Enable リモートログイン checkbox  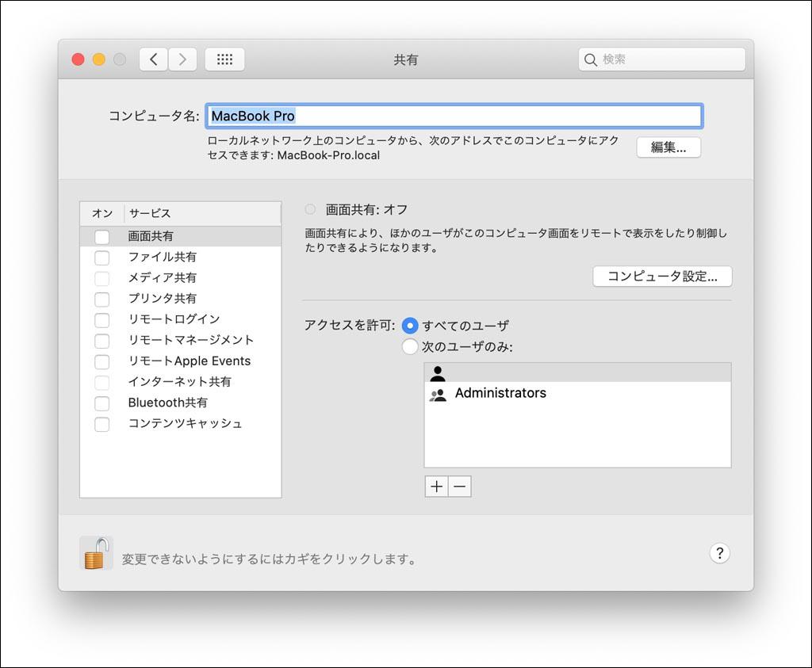[x=102, y=320]
